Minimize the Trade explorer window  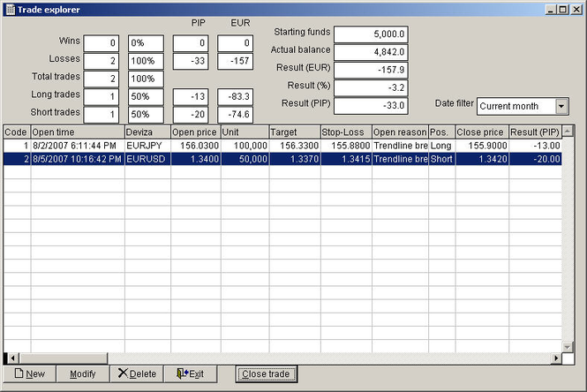tap(550, 10)
